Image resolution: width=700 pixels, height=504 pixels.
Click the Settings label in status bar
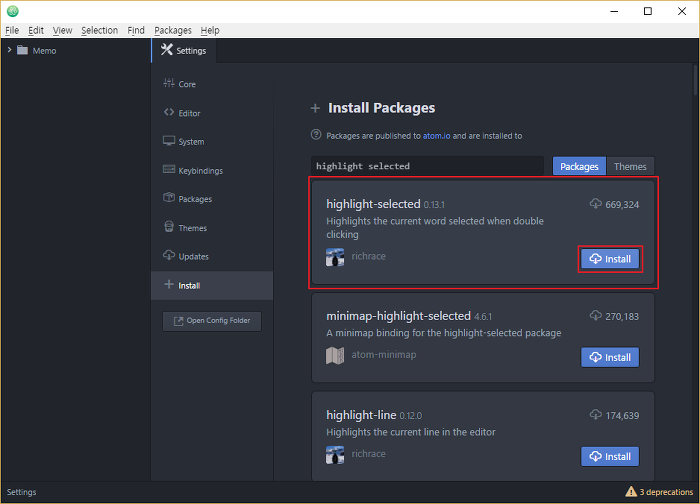[21, 492]
